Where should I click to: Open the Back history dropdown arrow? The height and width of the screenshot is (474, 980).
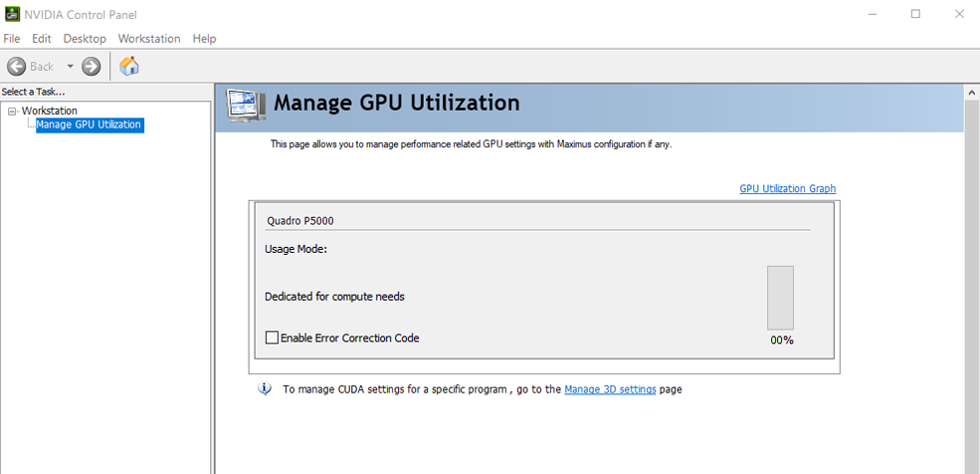(70, 67)
